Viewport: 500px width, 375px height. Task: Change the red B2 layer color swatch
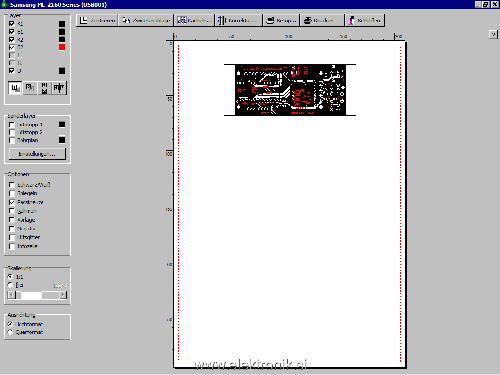[62, 47]
